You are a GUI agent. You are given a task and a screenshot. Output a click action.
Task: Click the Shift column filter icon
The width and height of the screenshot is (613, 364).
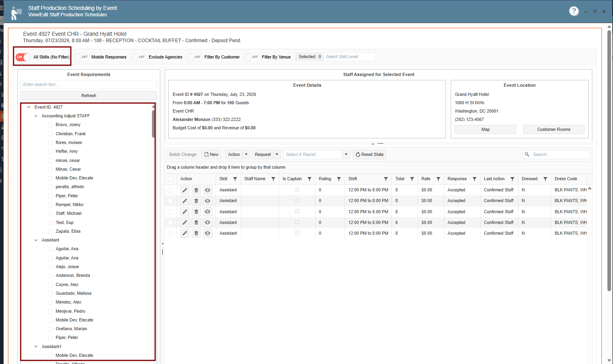pos(386,179)
